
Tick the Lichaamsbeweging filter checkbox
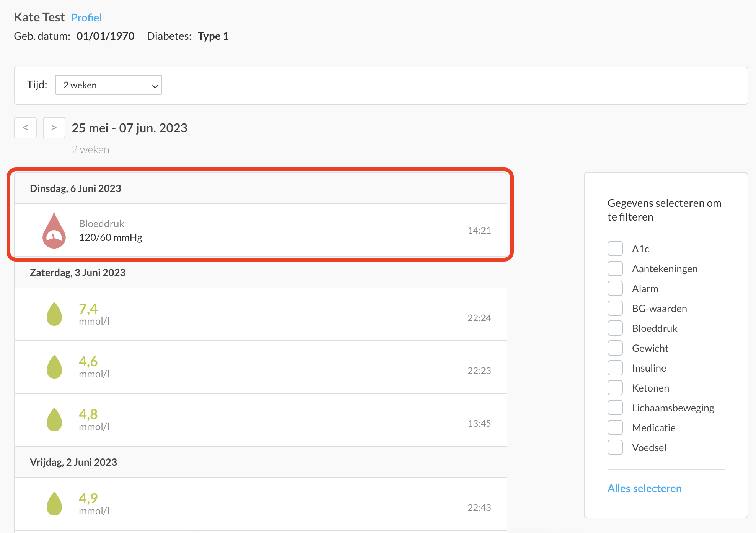[x=615, y=408]
